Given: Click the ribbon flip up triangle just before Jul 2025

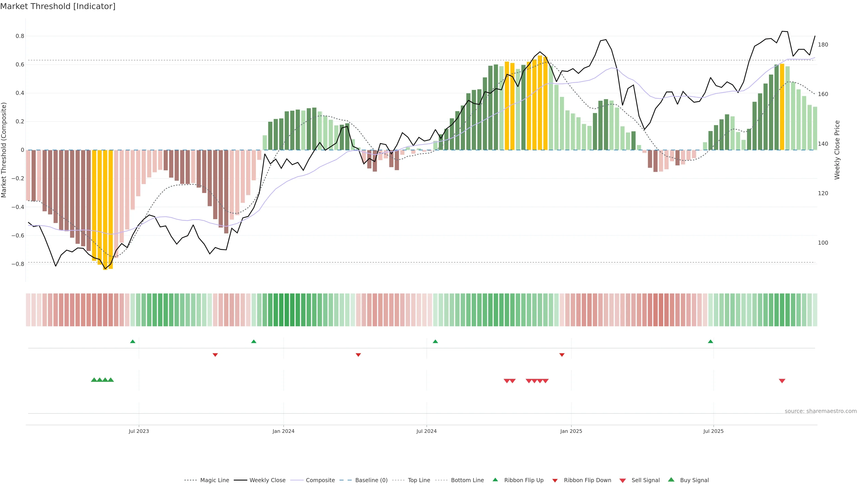Looking at the screenshot, I should (710, 342).
